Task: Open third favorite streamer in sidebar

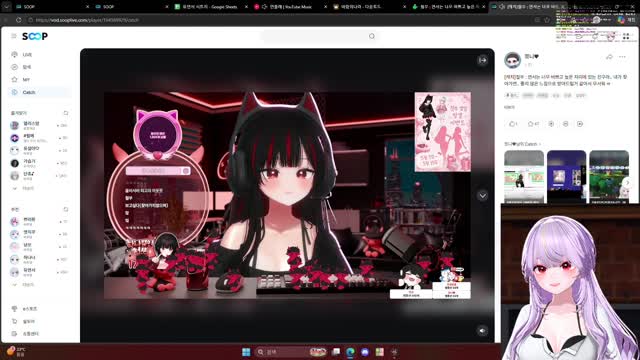Action: (x=40, y=151)
